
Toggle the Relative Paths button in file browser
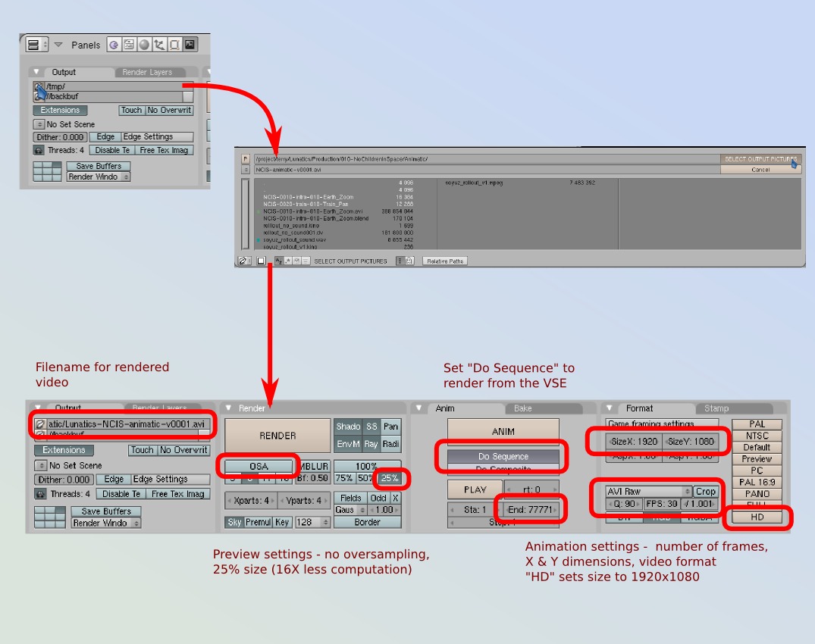point(445,261)
